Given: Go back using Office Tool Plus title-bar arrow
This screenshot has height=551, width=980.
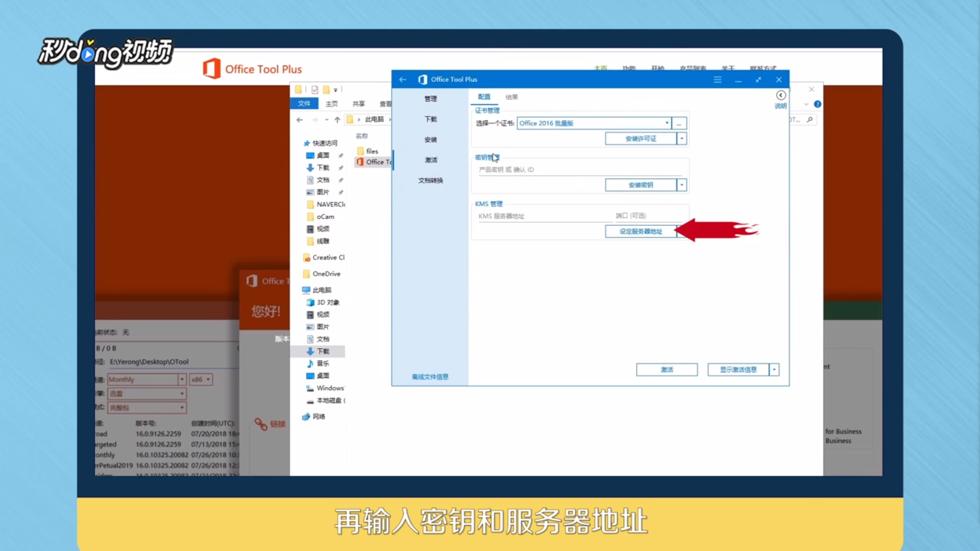Looking at the screenshot, I should click(403, 80).
